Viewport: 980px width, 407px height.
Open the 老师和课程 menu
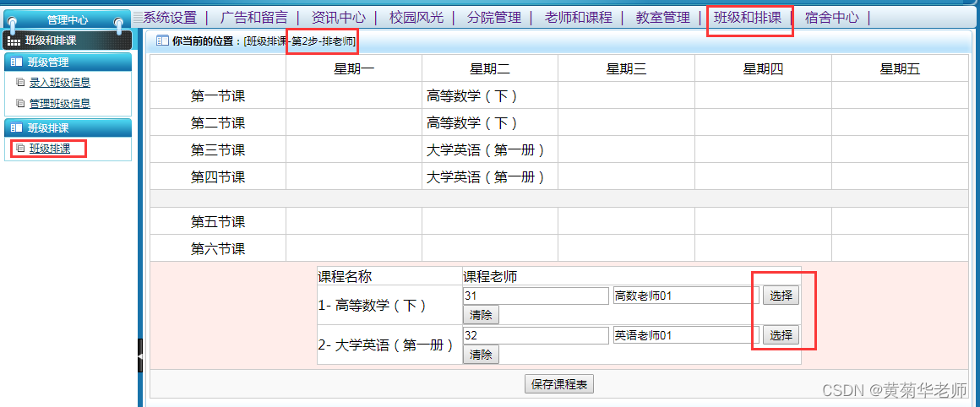578,18
